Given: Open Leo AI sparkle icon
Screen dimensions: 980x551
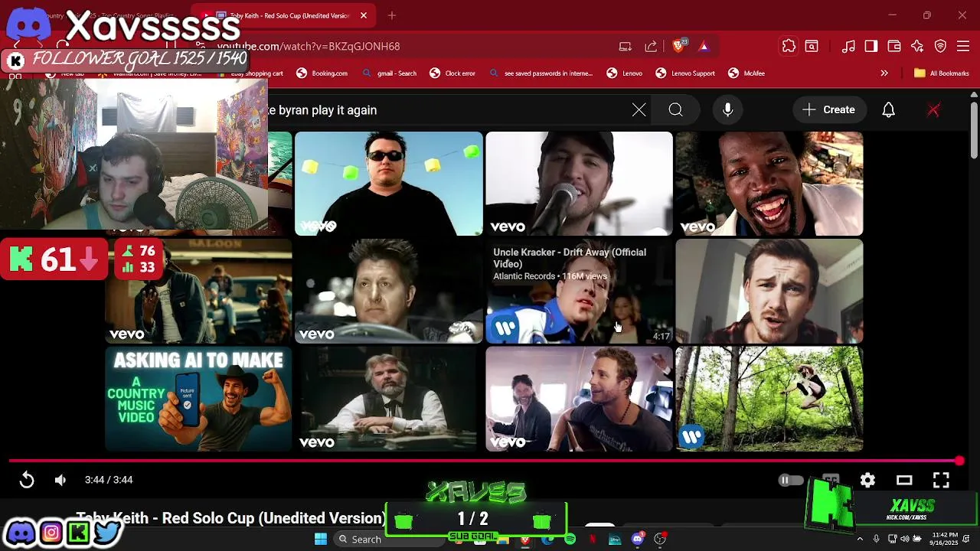Looking at the screenshot, I should (x=917, y=46).
